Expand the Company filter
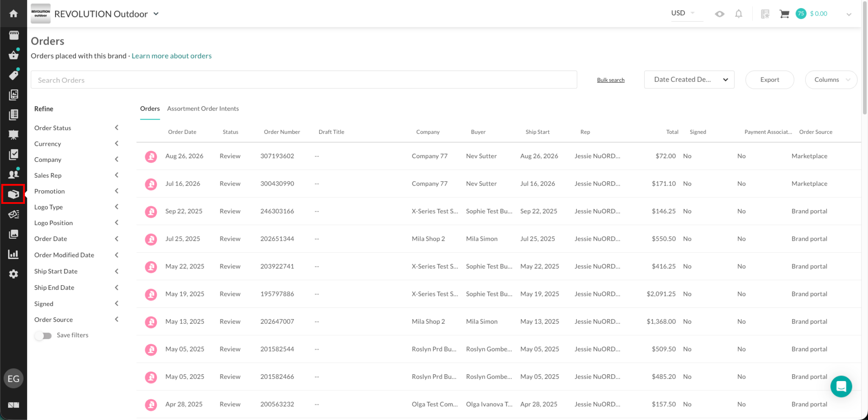Image resolution: width=868 pixels, height=420 pixels. [117, 159]
